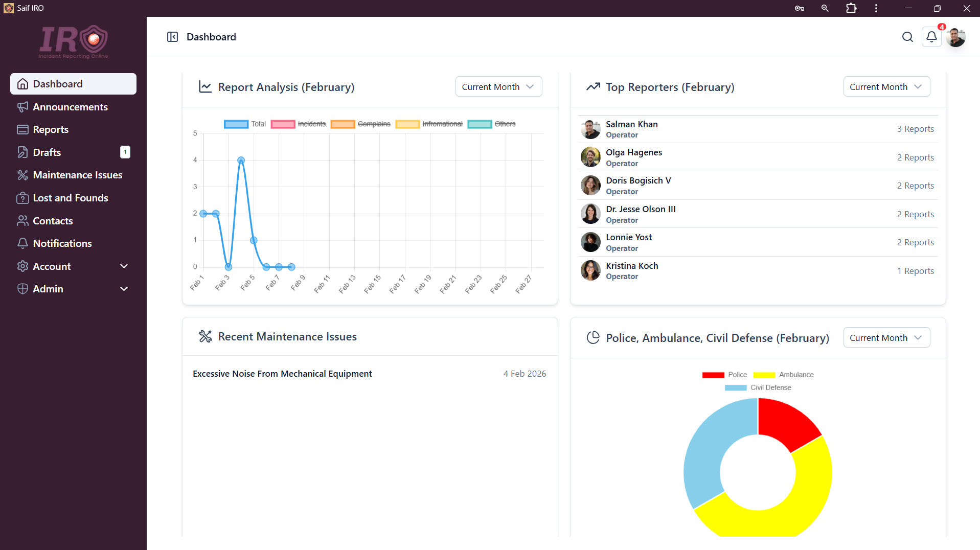Select Salman Khan in Top Reporters
Screen dimensions: 980x550
coord(631,124)
